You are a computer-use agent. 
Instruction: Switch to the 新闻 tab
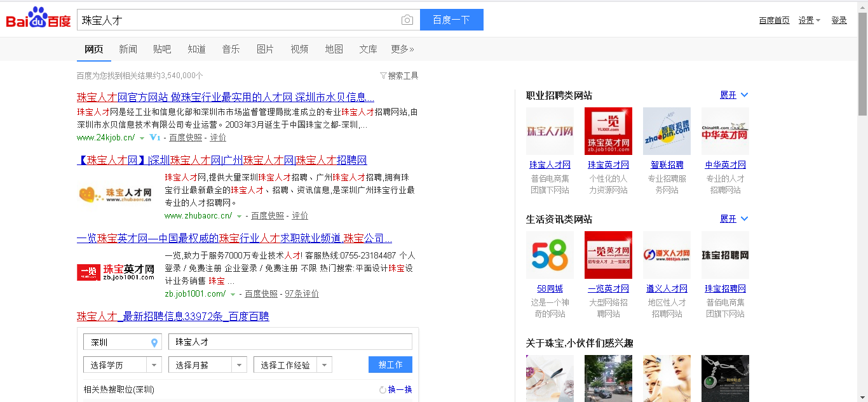tap(128, 49)
